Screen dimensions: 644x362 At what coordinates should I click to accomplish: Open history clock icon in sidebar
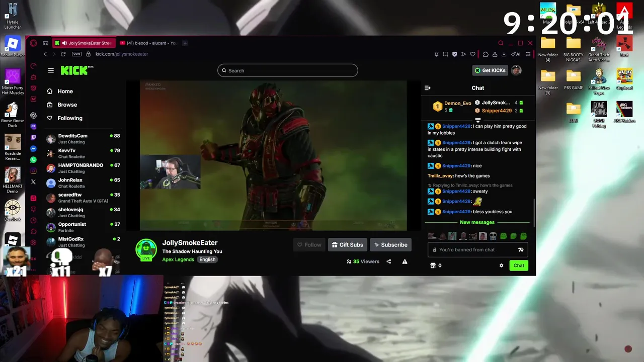33,220
